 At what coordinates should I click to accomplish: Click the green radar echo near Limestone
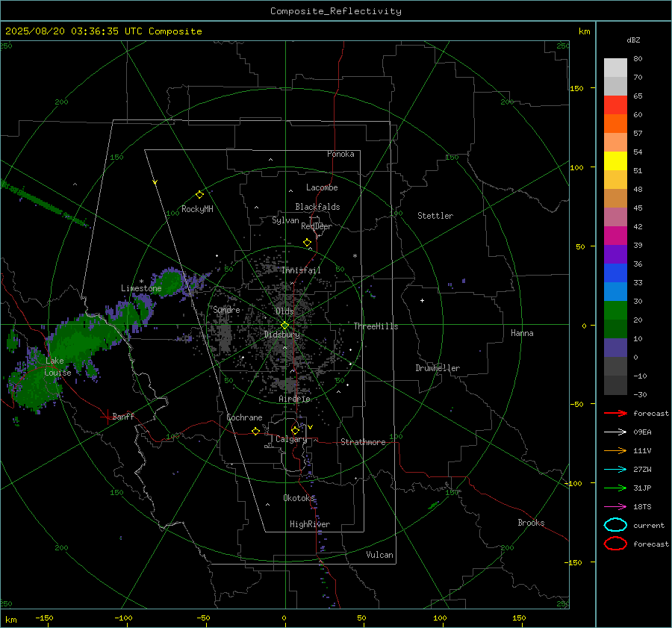169,282
